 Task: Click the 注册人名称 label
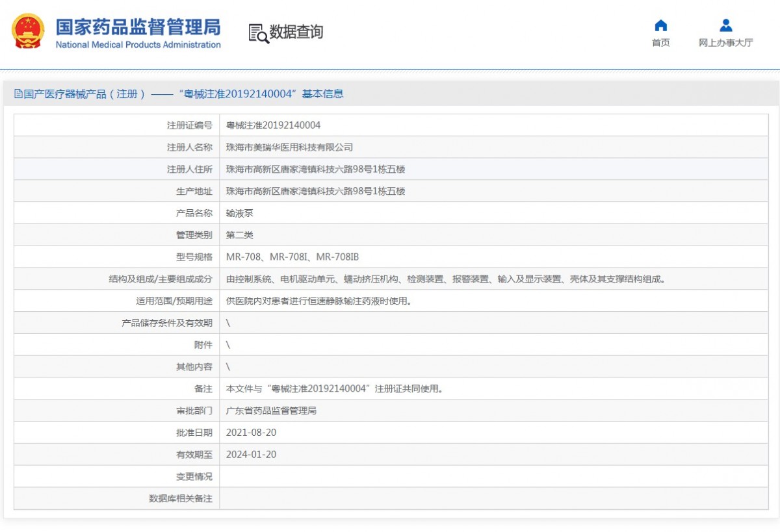(190, 147)
